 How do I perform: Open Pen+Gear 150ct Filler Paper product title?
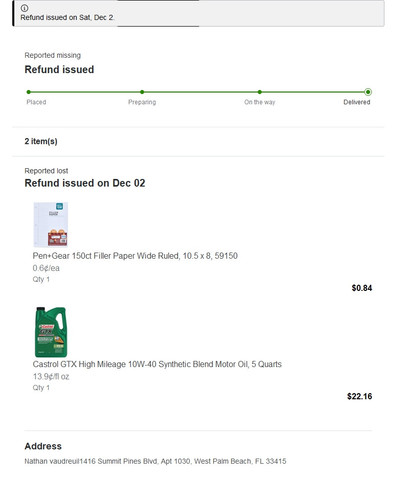click(135, 256)
